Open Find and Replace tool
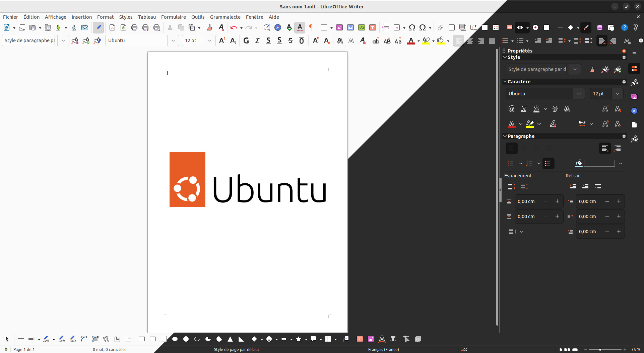 point(267,27)
